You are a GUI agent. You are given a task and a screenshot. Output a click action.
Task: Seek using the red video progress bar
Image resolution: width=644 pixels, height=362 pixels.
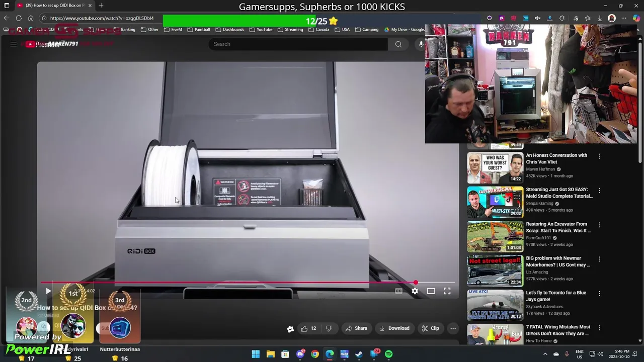(248, 283)
